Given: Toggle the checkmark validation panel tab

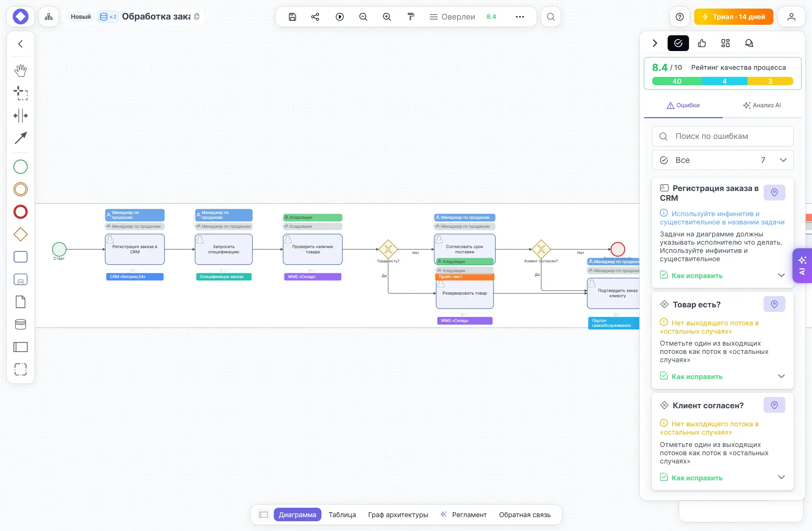Looking at the screenshot, I should [x=678, y=43].
